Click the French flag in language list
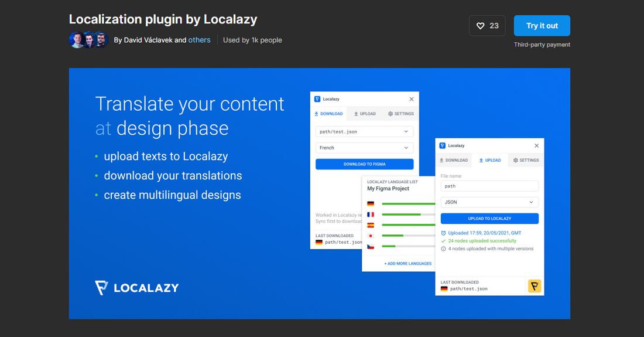The width and height of the screenshot is (644, 337). click(371, 215)
